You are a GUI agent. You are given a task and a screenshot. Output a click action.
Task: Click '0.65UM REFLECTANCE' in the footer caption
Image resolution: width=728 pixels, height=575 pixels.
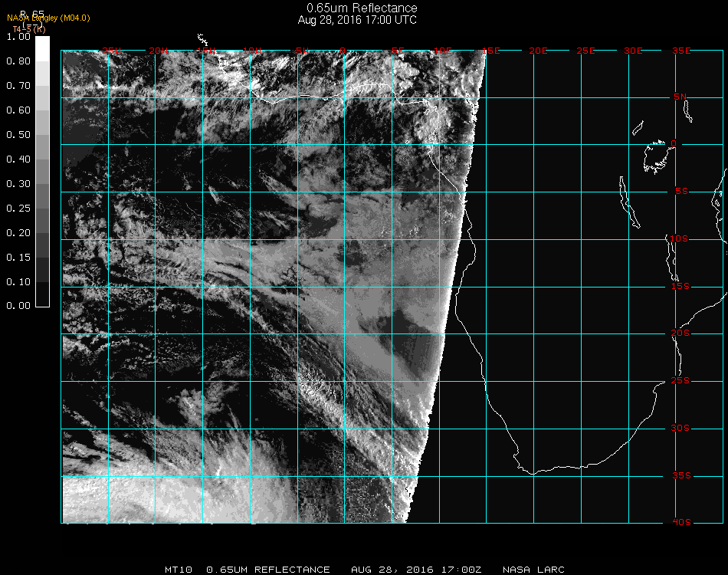coord(268,570)
